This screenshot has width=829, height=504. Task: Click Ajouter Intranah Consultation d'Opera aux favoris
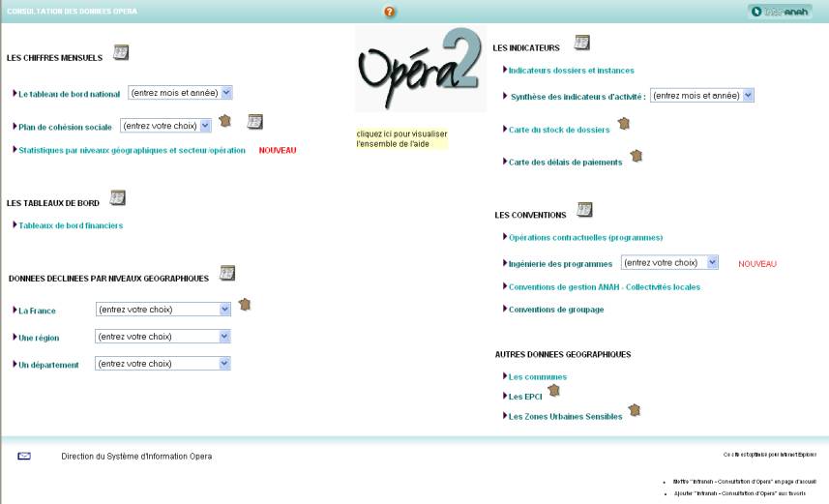coord(740,493)
